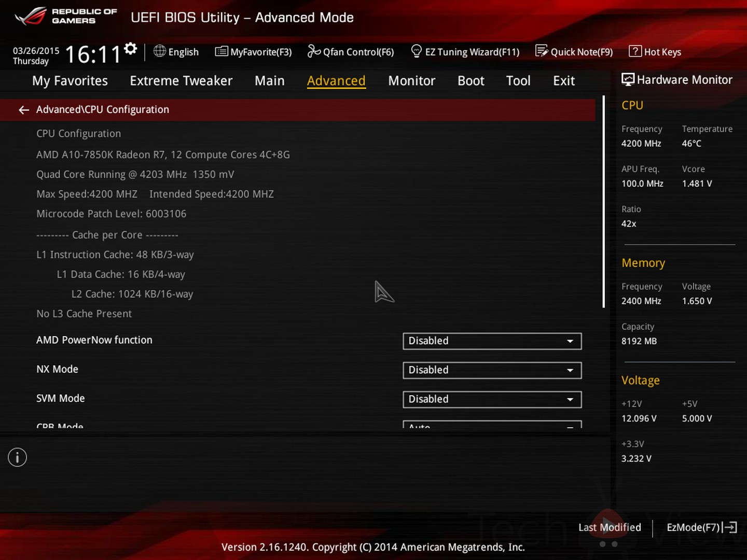
Task: Click the settings gear next to the clock
Action: pos(131,49)
